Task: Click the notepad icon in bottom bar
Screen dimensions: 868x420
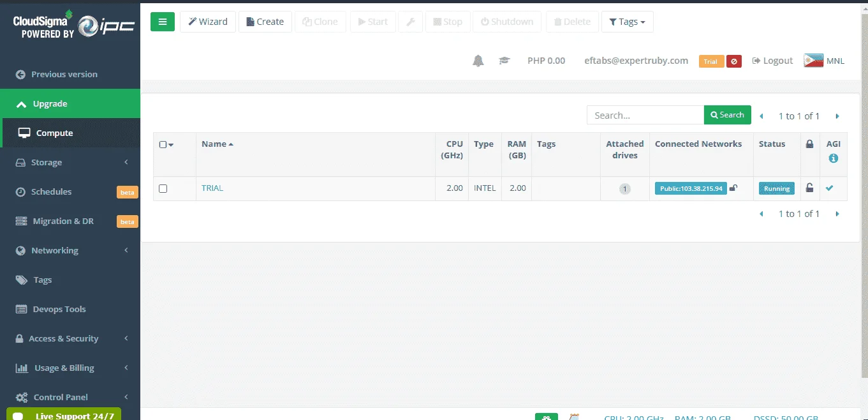Action: pyautogui.click(x=574, y=416)
